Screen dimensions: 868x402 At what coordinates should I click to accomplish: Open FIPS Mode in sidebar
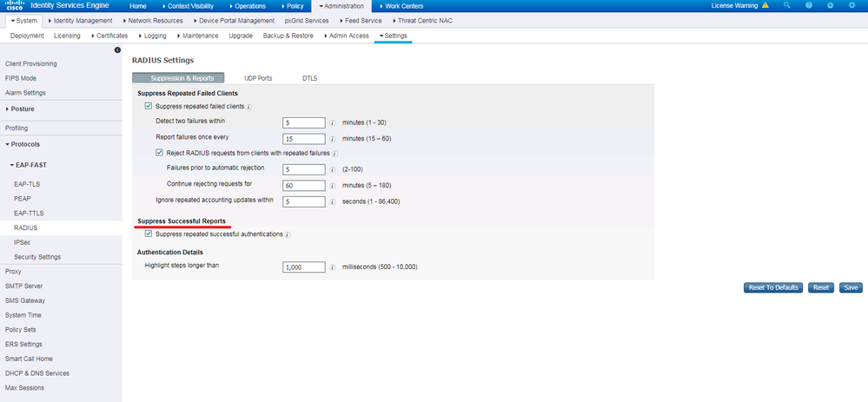click(21, 78)
